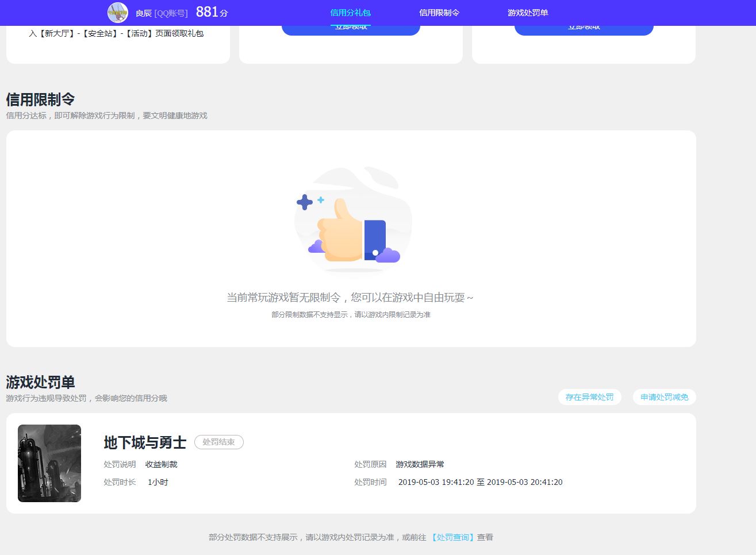Click the 881分 credit score
This screenshot has height=555, width=756.
(212, 12)
